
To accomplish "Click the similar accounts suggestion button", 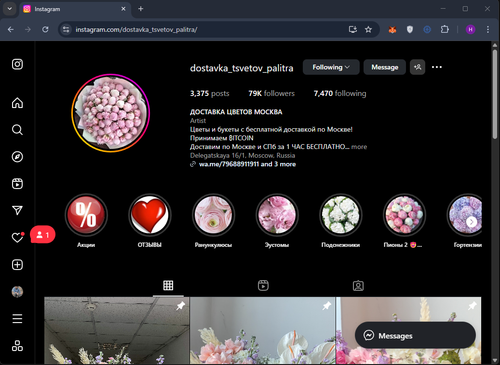I will 417,67.
